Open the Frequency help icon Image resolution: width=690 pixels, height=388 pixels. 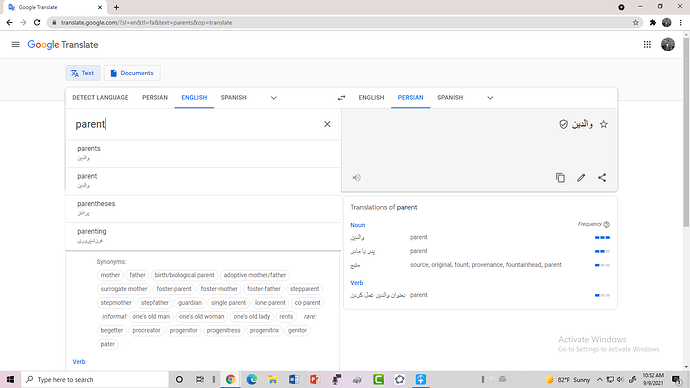[607, 224]
